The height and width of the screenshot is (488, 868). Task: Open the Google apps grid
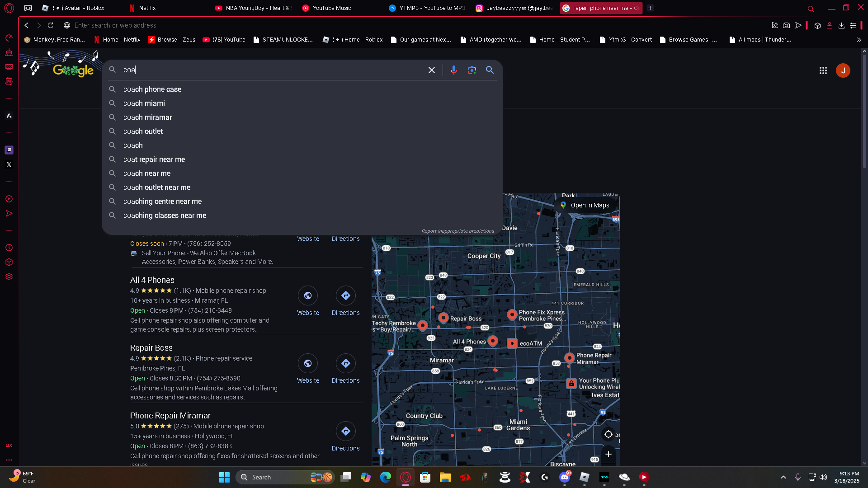tap(823, 70)
